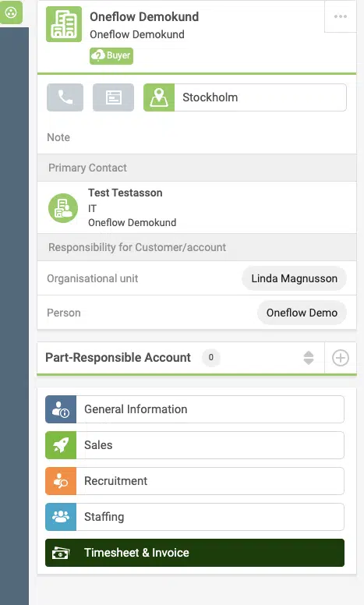Open the Recruitment section

coord(195,481)
